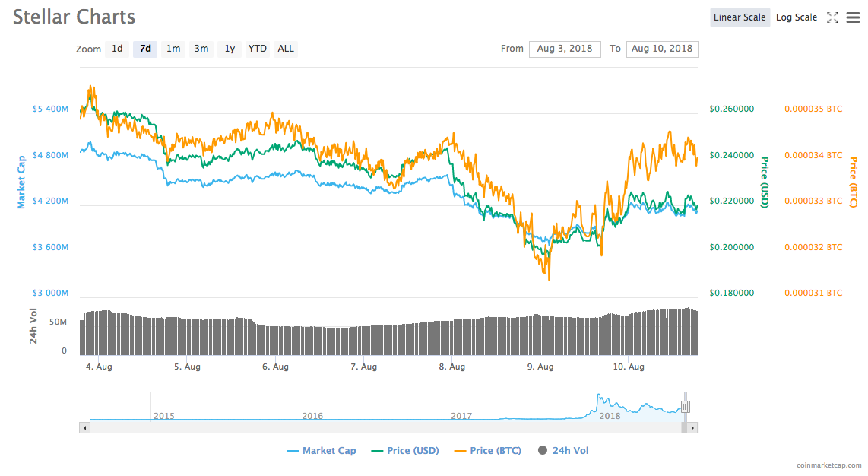This screenshot has width=868, height=476.
Task: View the 1y chart range
Action: click(x=230, y=49)
